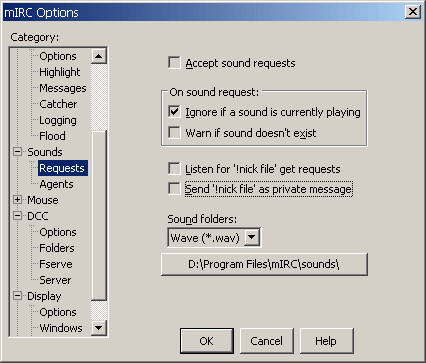Select the Sounds category label
The image size is (426, 363).
tap(45, 152)
